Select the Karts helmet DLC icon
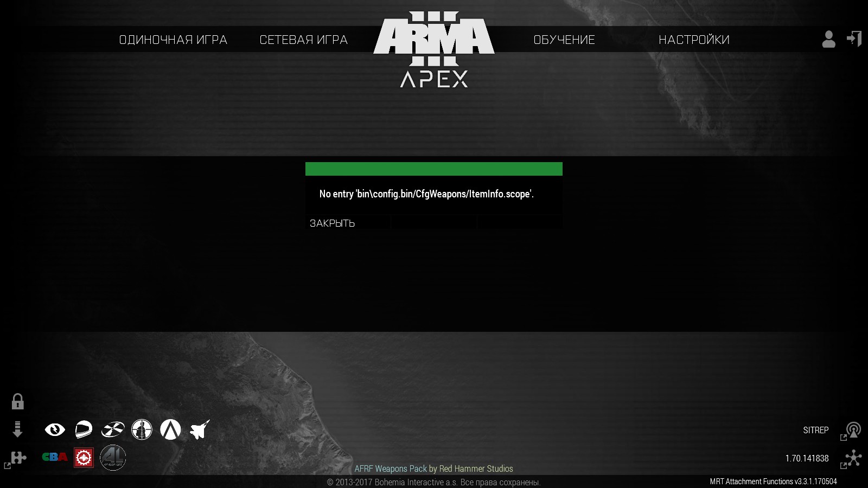The image size is (868, 488). point(84,429)
